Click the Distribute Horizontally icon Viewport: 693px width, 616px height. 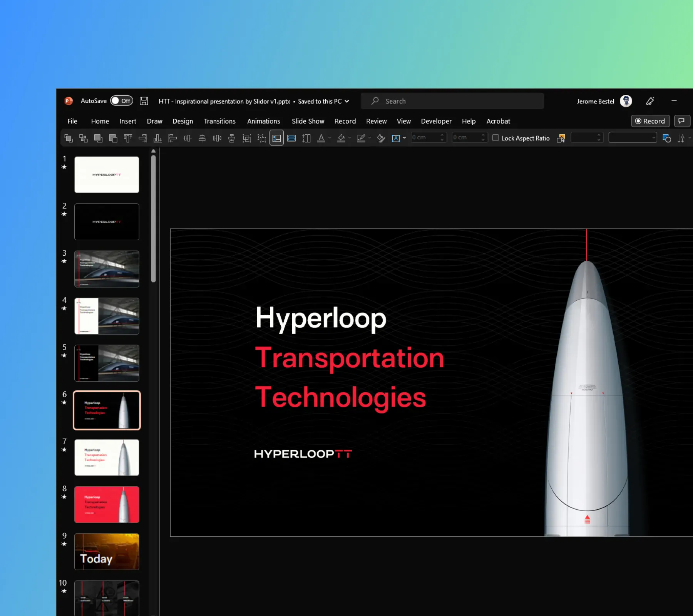pos(217,138)
